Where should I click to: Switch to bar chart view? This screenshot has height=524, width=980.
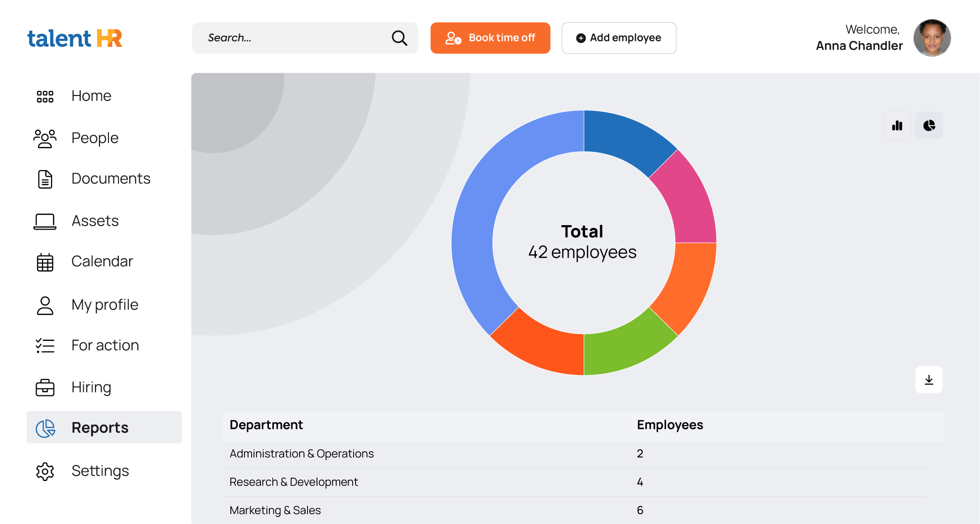click(897, 126)
